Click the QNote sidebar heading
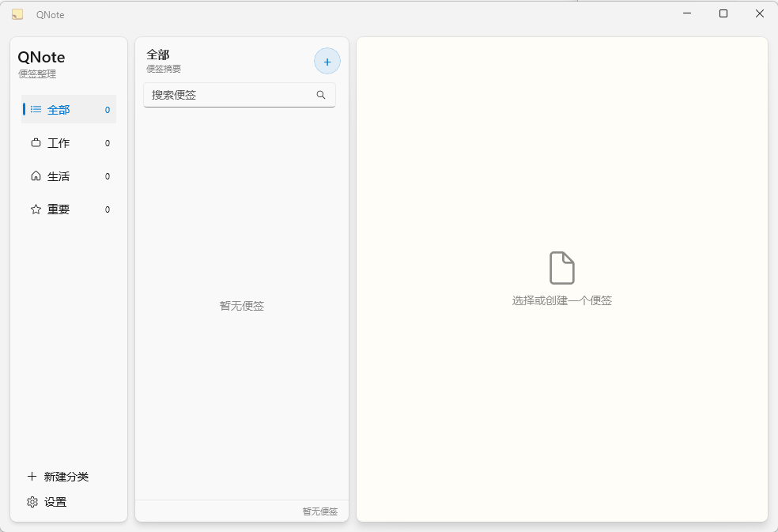This screenshot has height=532, width=778. [x=41, y=57]
